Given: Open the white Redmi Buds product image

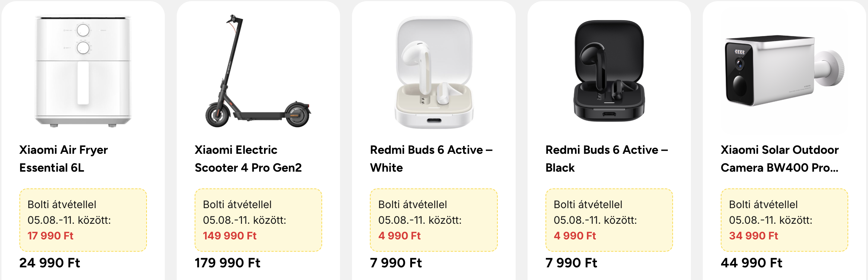Looking at the screenshot, I should [x=434, y=72].
